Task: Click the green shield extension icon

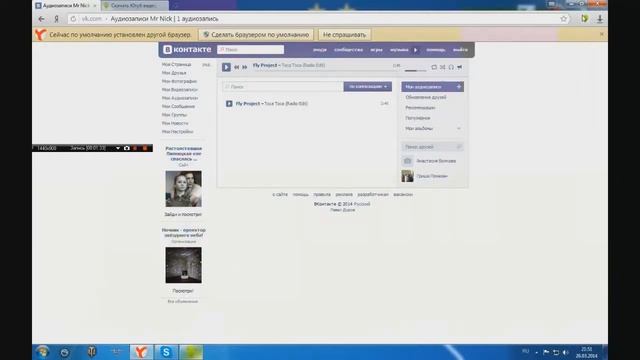Action: coord(585,19)
